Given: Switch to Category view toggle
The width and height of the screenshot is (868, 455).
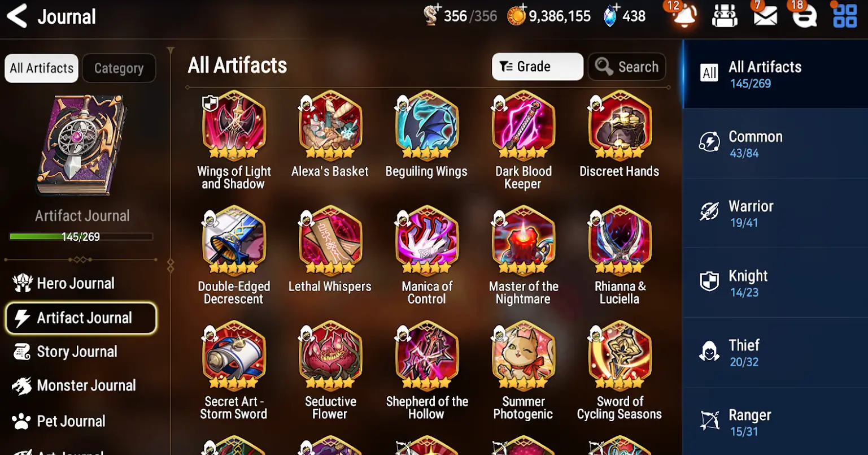Looking at the screenshot, I should (119, 68).
